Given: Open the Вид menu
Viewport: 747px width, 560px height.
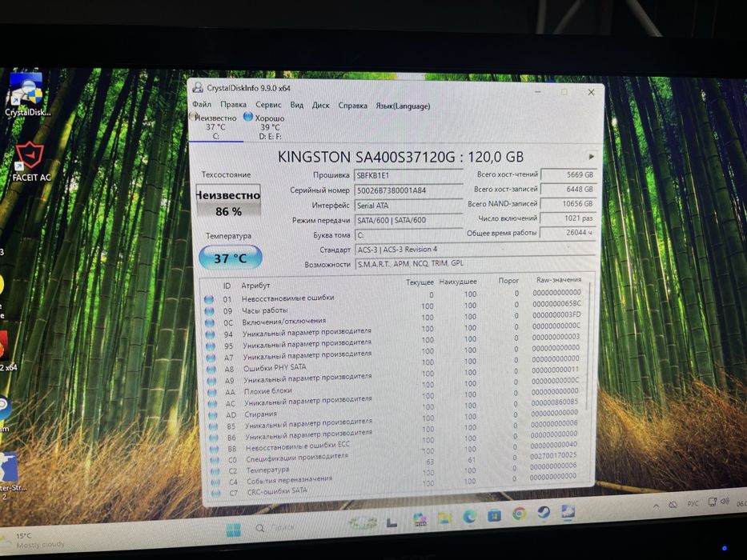Looking at the screenshot, I should point(296,105).
